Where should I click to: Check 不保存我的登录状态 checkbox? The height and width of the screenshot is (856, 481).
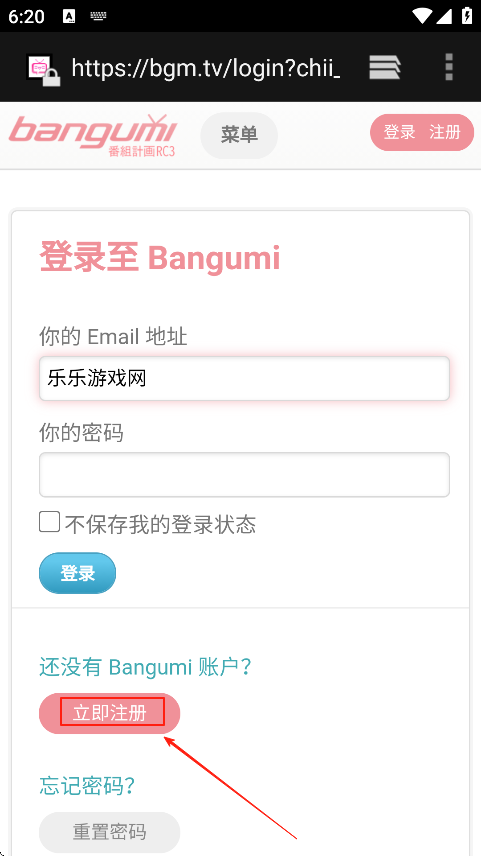click(x=49, y=521)
